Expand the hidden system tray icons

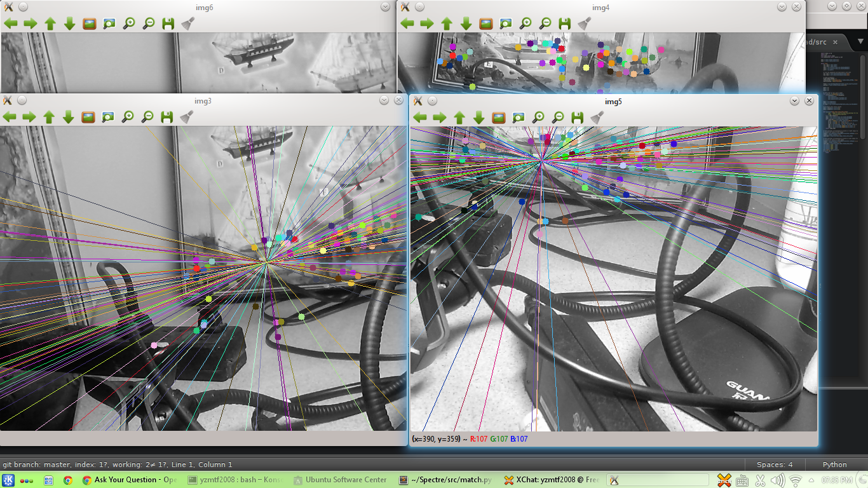[811, 480]
